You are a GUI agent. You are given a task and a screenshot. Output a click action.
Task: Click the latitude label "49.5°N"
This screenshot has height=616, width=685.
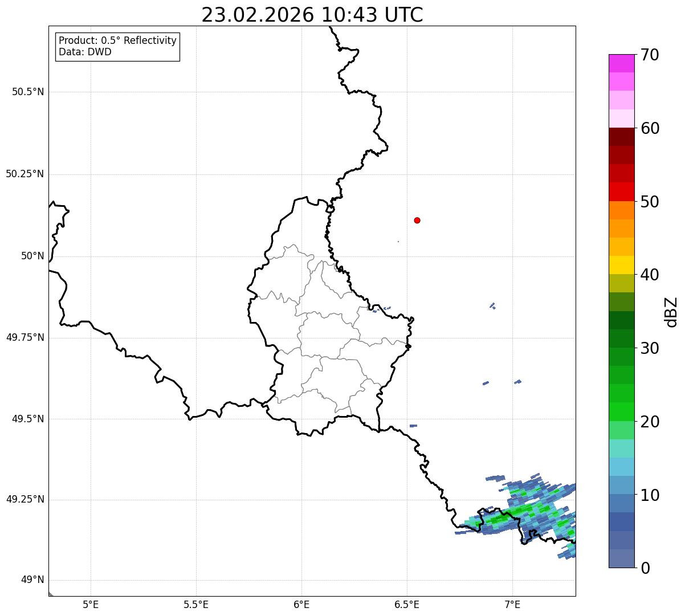[28, 419]
